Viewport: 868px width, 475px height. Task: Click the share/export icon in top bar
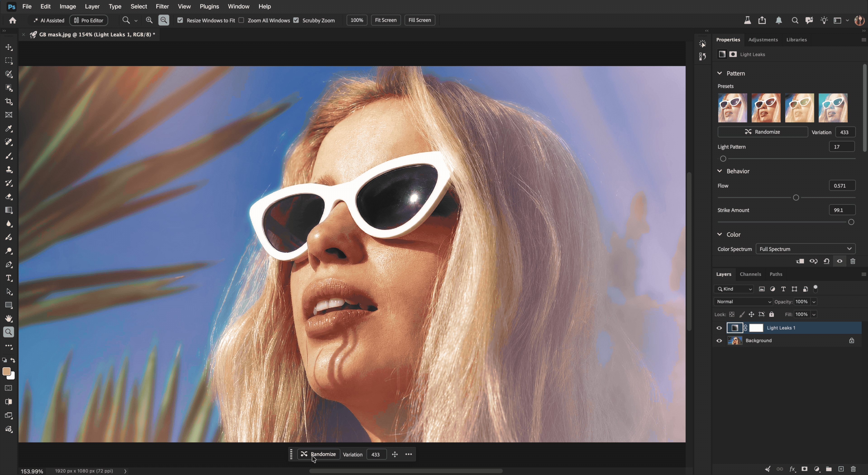point(762,20)
